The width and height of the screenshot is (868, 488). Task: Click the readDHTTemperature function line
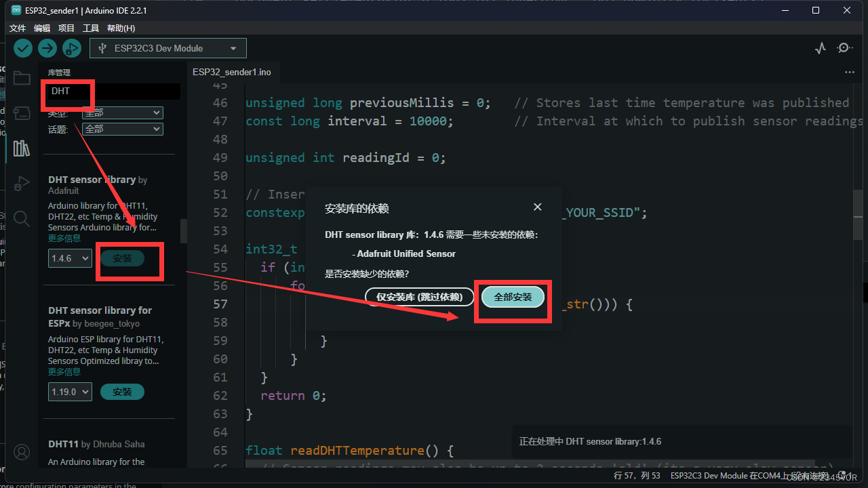coord(349,451)
